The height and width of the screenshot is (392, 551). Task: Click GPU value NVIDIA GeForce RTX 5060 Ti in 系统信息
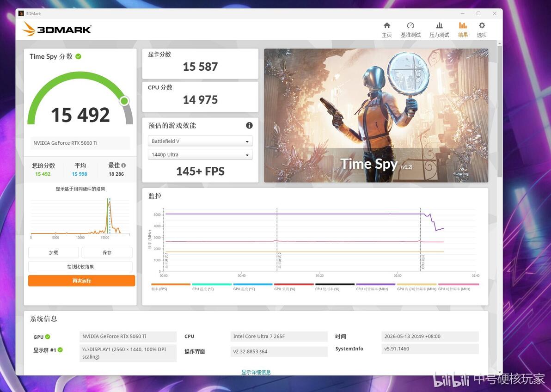tap(128, 337)
